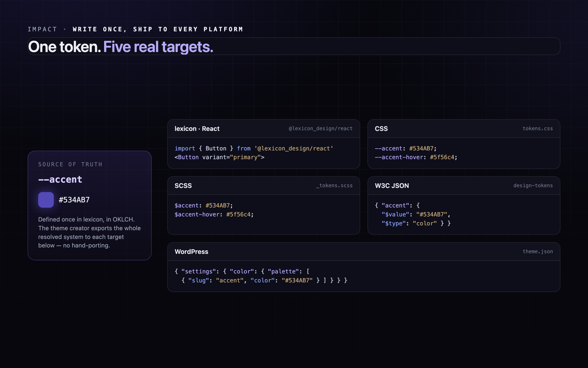Viewport: 588px width, 368px height.
Task: Click the @lexicon_design/react package label
Action: click(320, 128)
